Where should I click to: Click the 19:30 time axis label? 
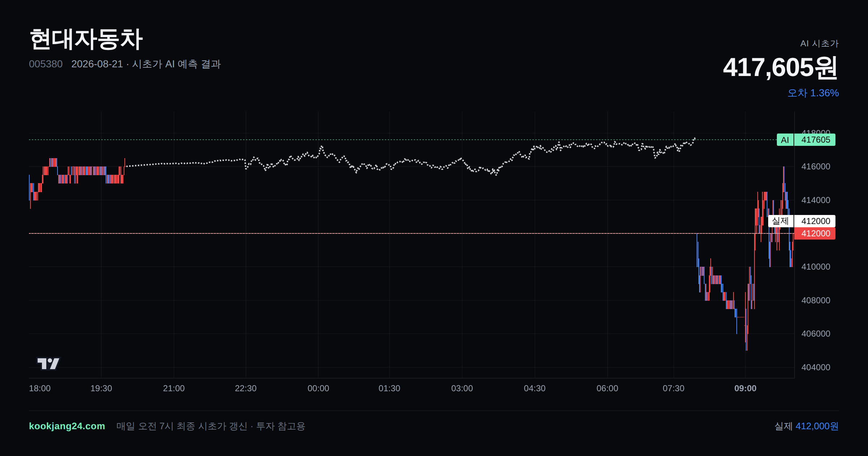click(101, 388)
